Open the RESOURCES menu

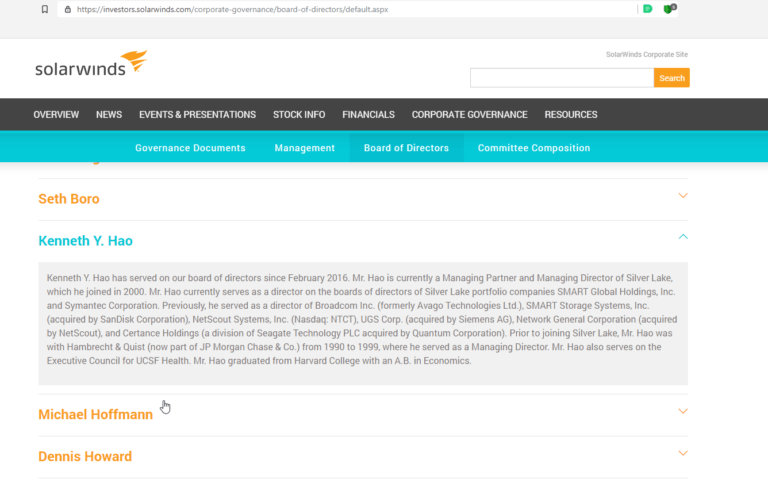pos(571,115)
